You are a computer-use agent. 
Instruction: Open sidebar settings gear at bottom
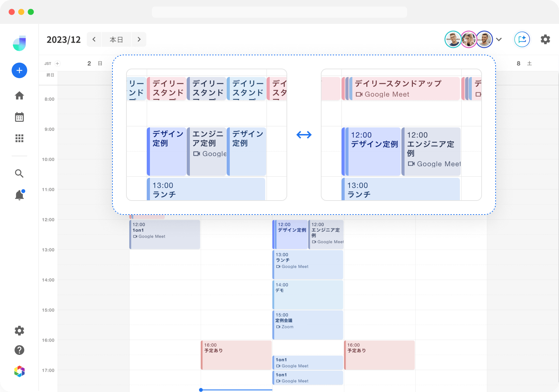[x=19, y=330]
